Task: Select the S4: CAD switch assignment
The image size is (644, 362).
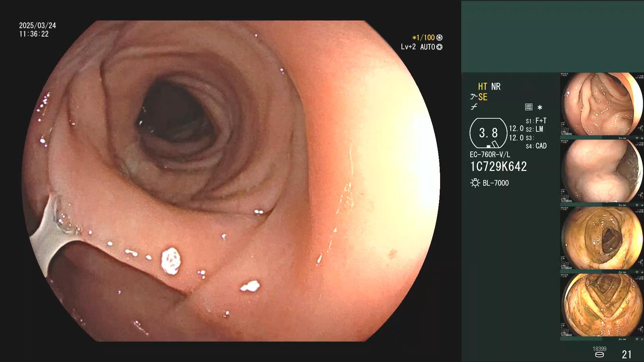Action: click(536, 146)
